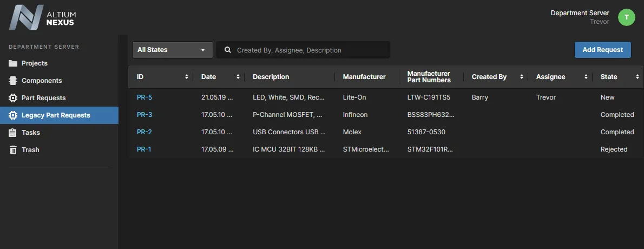Open the PR-5 part request link
Screen dimensions: 644x249
[x=144, y=97]
